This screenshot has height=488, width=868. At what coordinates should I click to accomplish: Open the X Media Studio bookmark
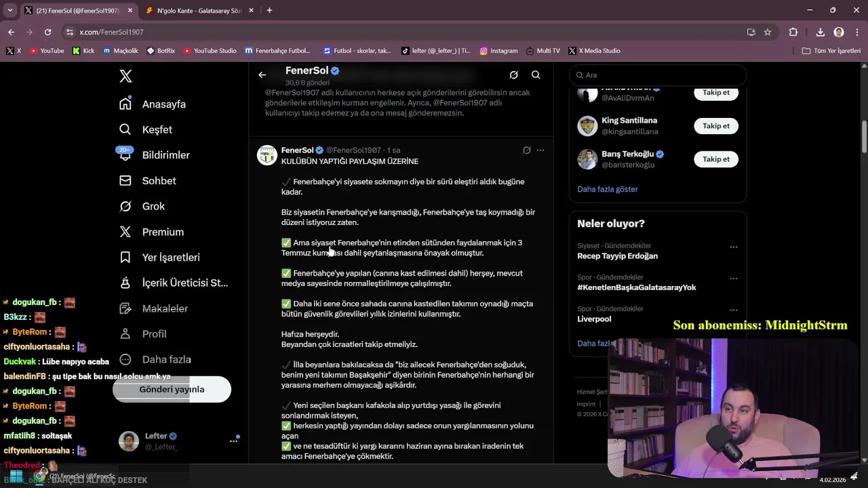[595, 51]
